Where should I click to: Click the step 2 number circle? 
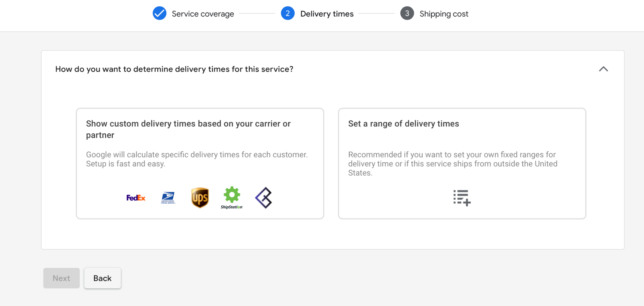288,14
